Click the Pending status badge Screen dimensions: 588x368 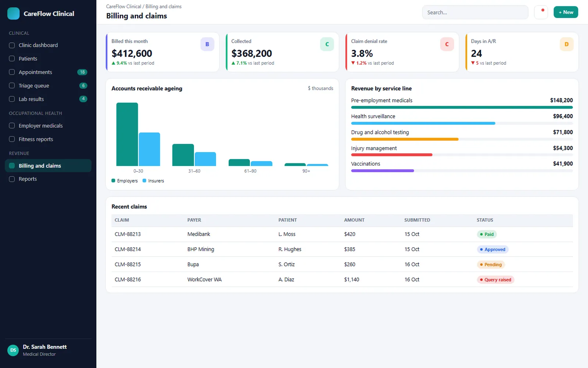coord(491,265)
